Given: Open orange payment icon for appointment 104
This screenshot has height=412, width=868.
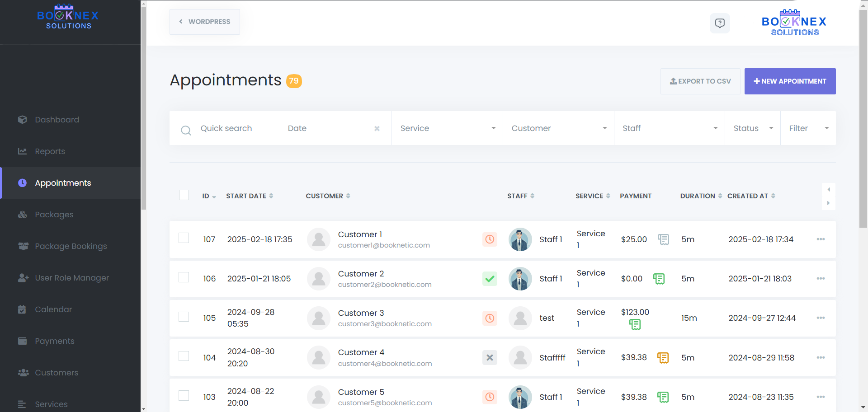Looking at the screenshot, I should coord(663,358).
